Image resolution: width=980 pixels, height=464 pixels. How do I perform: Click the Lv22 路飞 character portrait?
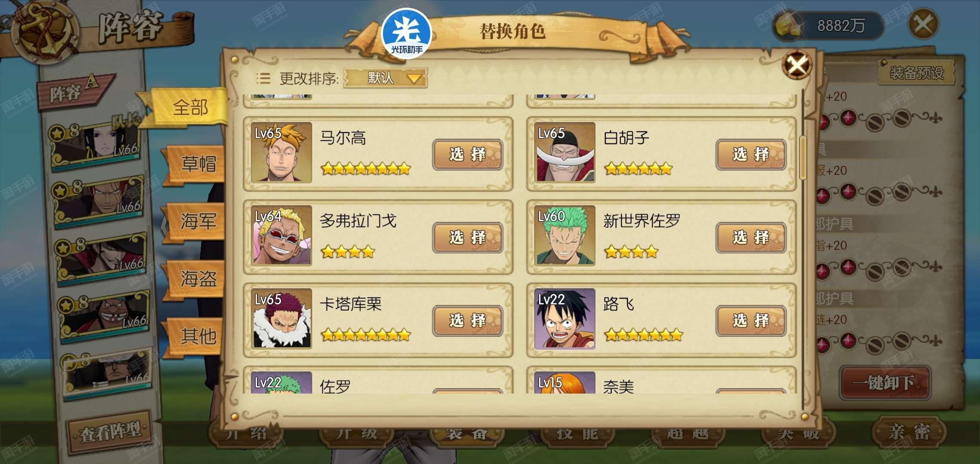[x=565, y=318]
